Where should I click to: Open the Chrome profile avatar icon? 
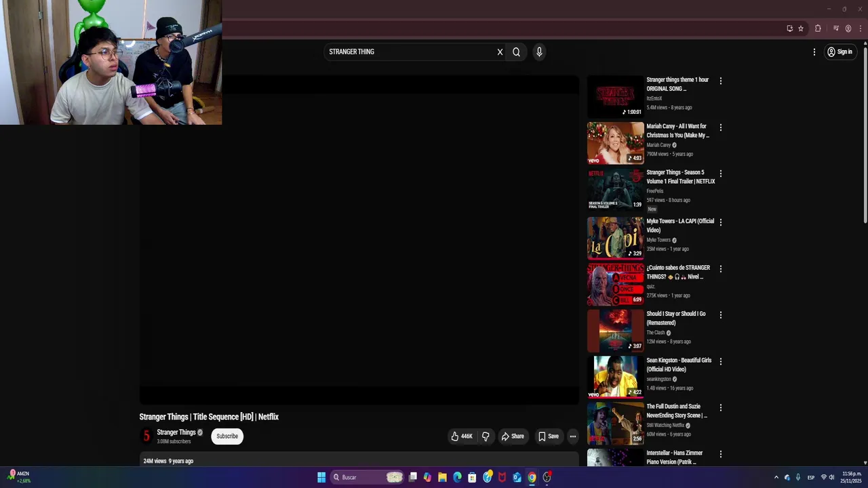(x=848, y=28)
